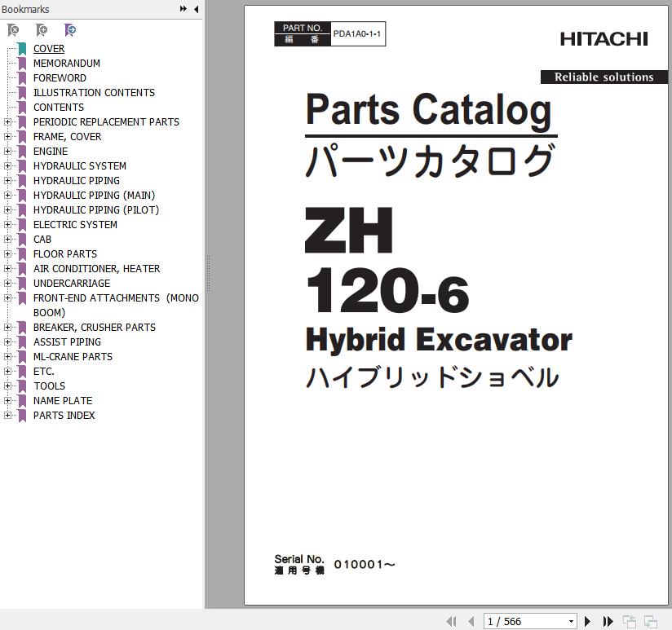Click the Bookmarks panel title
672x630 pixels.
[25, 9]
